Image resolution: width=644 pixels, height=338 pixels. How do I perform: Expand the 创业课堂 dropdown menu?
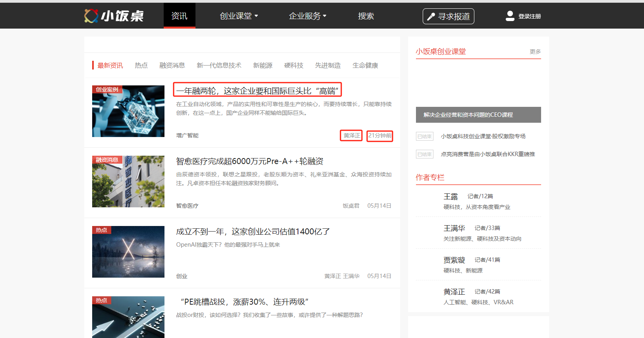click(x=239, y=16)
